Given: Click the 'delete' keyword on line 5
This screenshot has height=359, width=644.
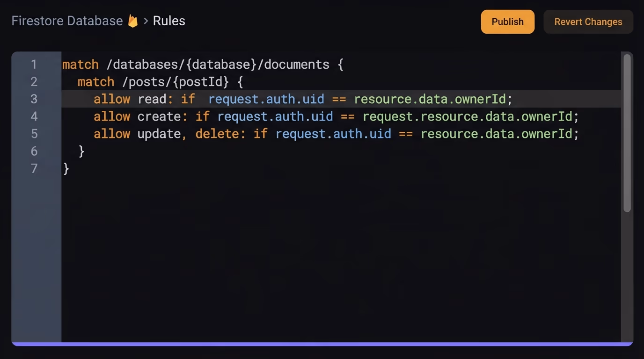Looking at the screenshot, I should (217, 134).
